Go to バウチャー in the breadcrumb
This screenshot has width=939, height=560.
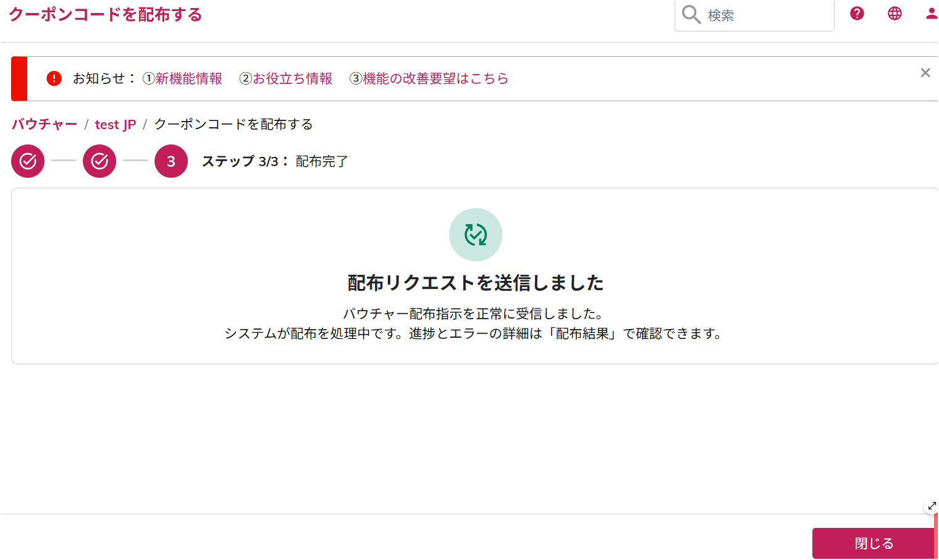44,124
